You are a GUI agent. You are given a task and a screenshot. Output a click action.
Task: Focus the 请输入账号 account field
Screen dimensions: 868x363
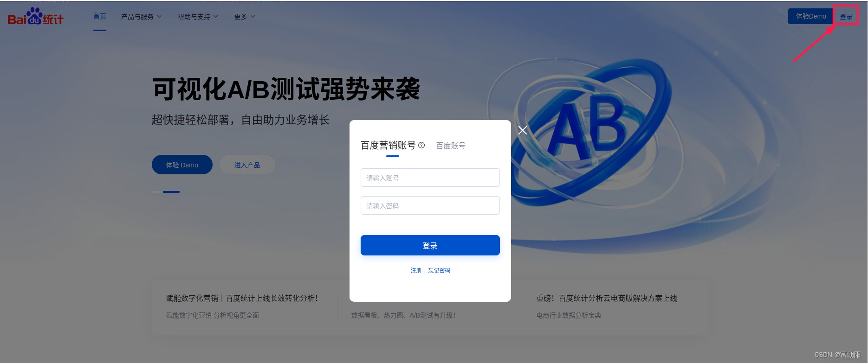point(430,178)
